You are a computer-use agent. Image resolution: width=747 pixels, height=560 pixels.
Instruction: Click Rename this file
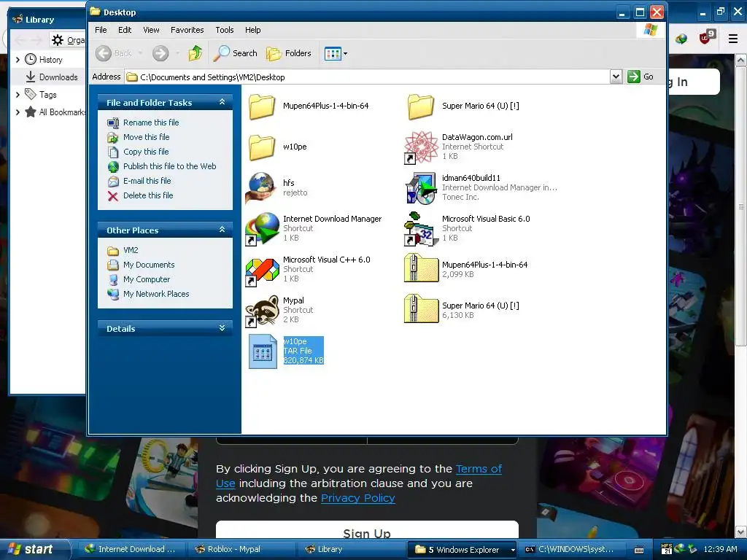[x=151, y=122]
